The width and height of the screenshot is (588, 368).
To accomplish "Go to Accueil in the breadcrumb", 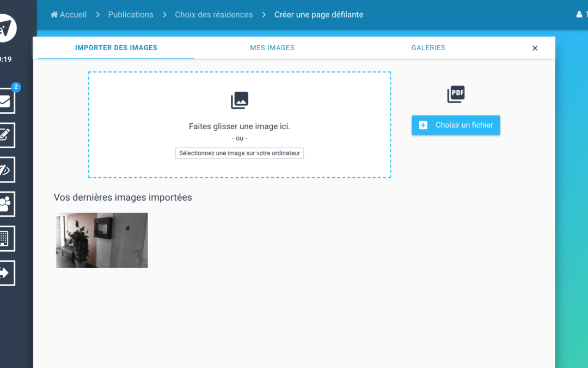I will coord(69,15).
